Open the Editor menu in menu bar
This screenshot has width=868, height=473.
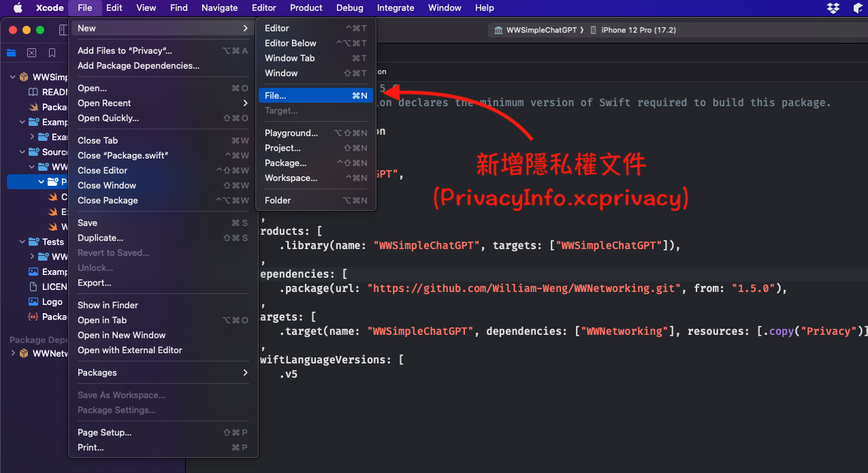pyautogui.click(x=263, y=7)
